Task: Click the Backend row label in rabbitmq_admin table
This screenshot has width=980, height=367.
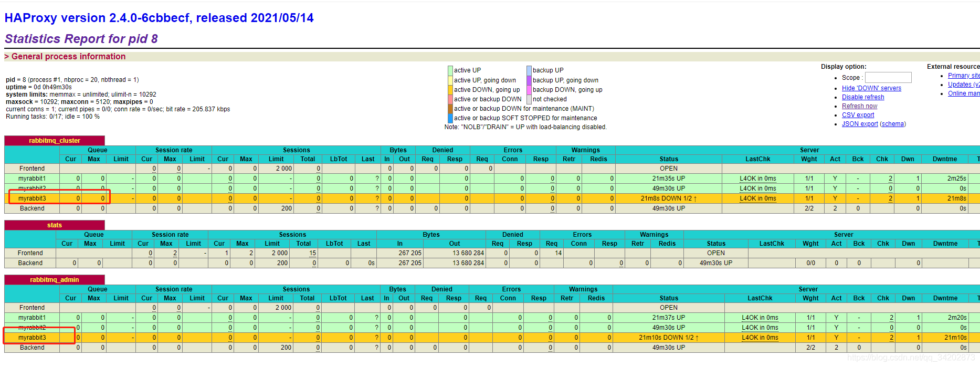Action: coord(32,348)
